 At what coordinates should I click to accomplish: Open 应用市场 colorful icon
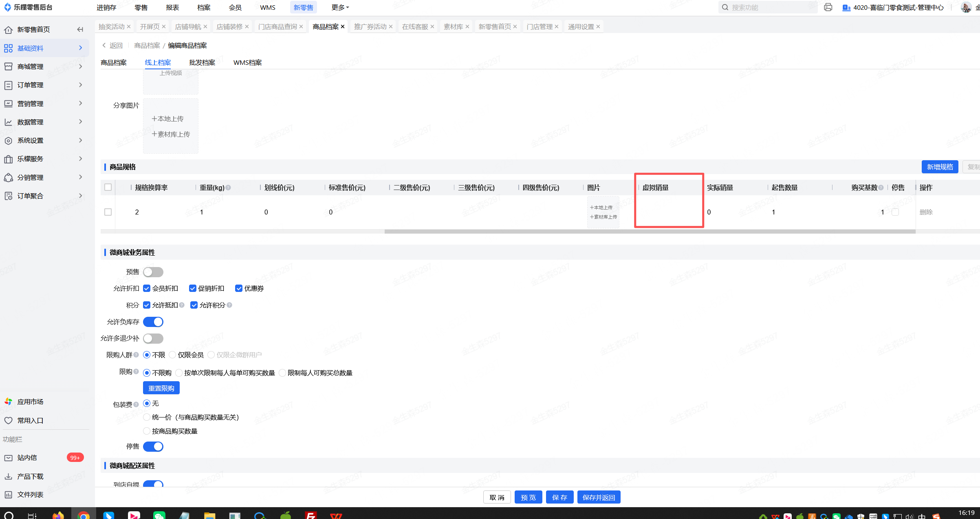coord(8,402)
